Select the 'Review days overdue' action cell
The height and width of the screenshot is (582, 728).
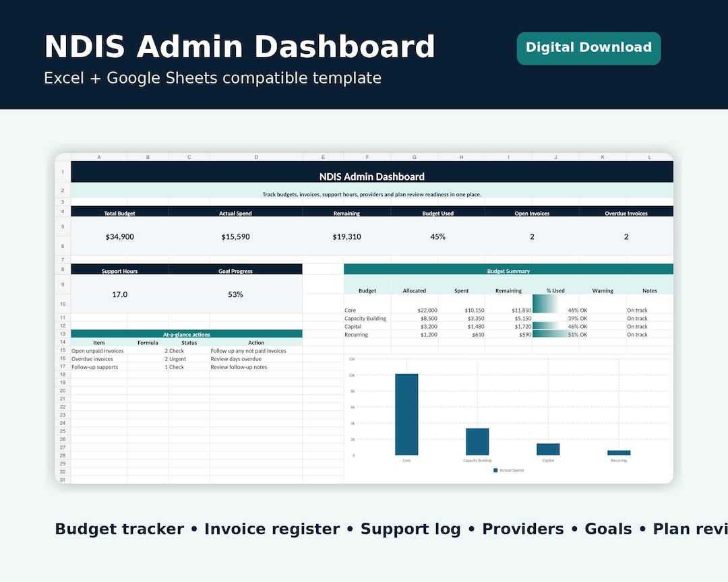coord(256,359)
